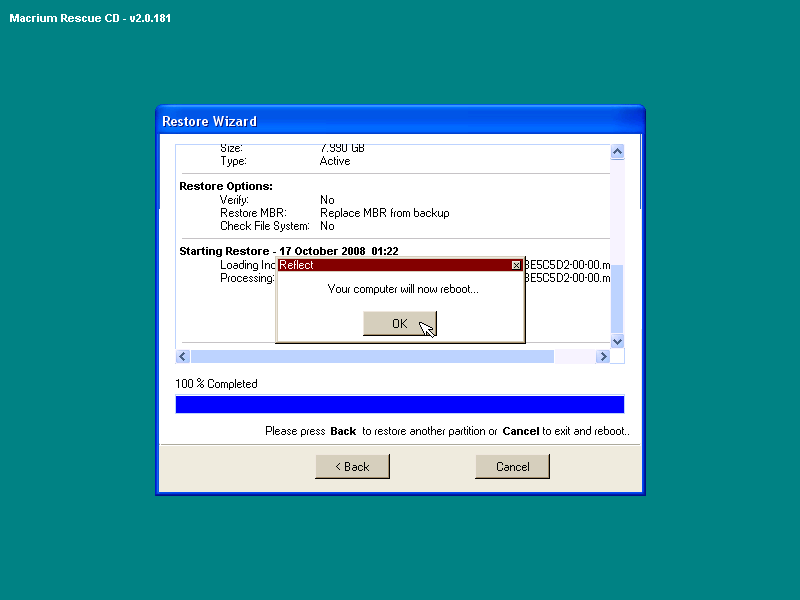Close the Reflect dialog box
The image size is (800, 600).
516,265
